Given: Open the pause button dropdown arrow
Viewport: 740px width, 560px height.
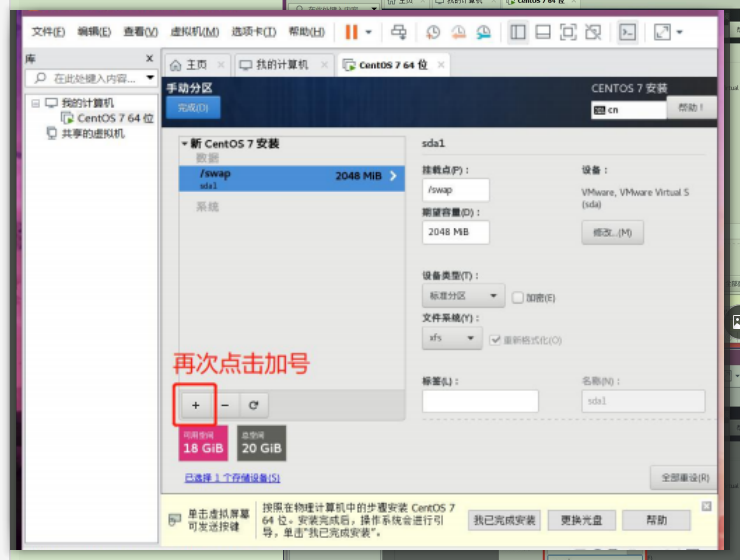Looking at the screenshot, I should coord(369,32).
